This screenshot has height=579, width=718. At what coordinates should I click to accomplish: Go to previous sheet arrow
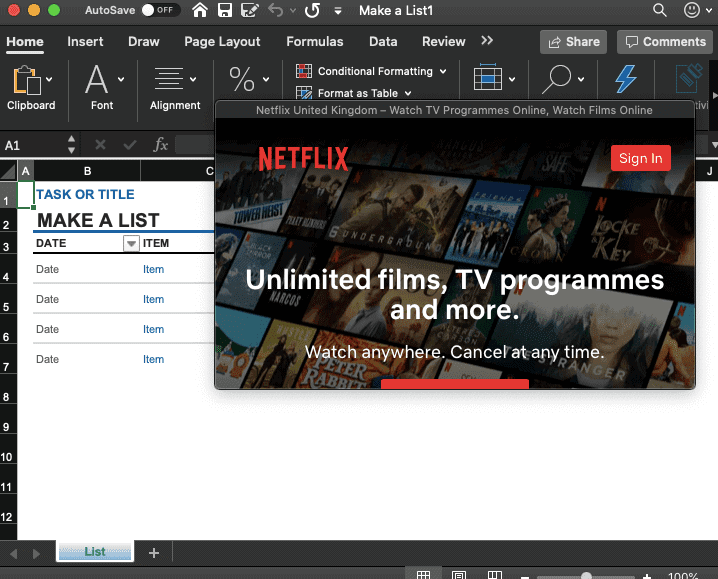(13, 553)
